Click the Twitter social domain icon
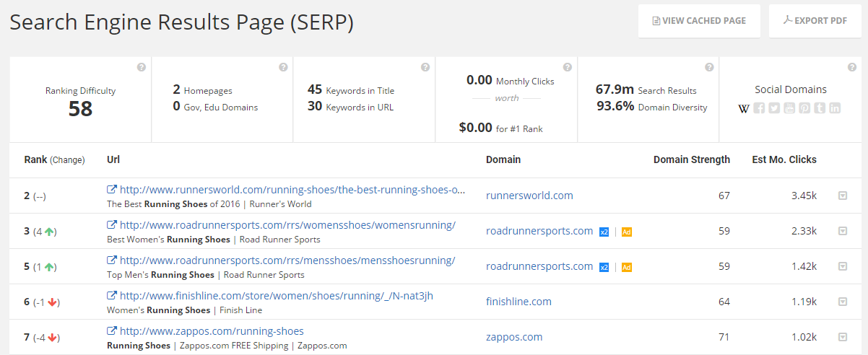 [774, 108]
